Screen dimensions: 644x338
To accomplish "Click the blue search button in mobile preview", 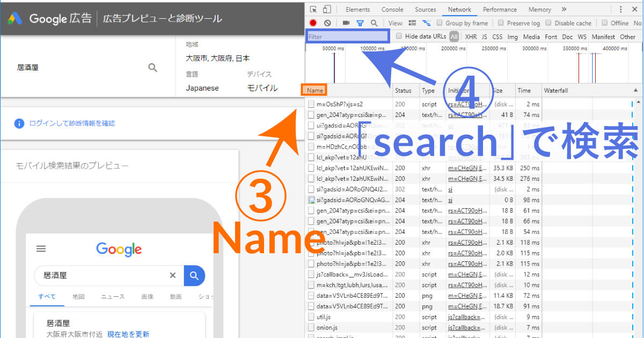I will pyautogui.click(x=194, y=275).
